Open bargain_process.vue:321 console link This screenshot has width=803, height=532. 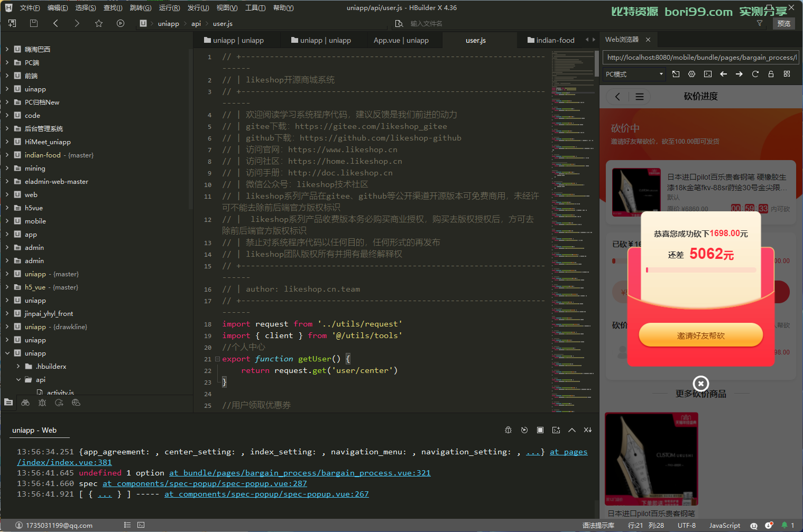[x=300, y=473]
